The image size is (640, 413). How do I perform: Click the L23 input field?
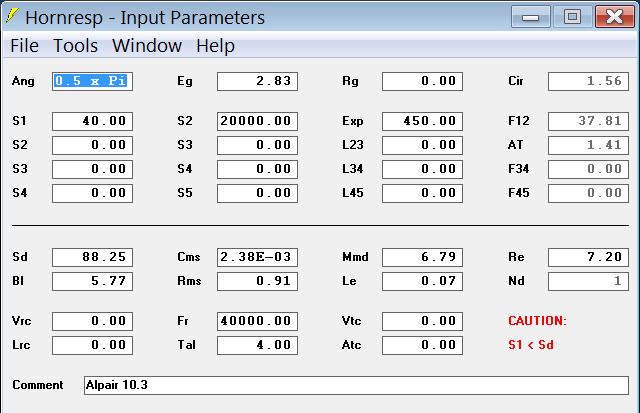pos(422,145)
